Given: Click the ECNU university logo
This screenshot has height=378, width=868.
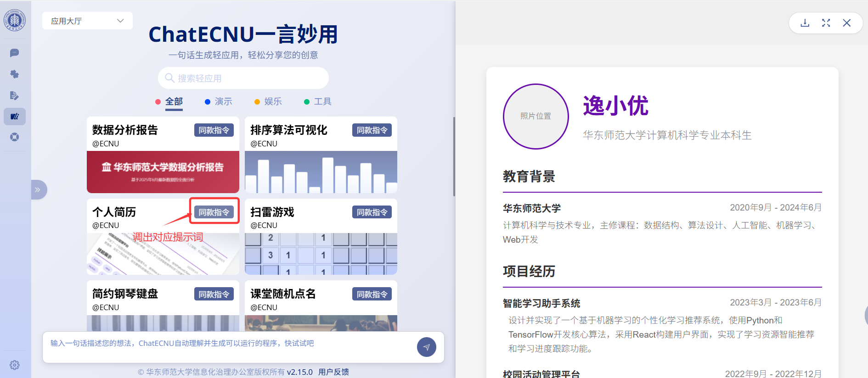Looking at the screenshot, I should [15, 21].
